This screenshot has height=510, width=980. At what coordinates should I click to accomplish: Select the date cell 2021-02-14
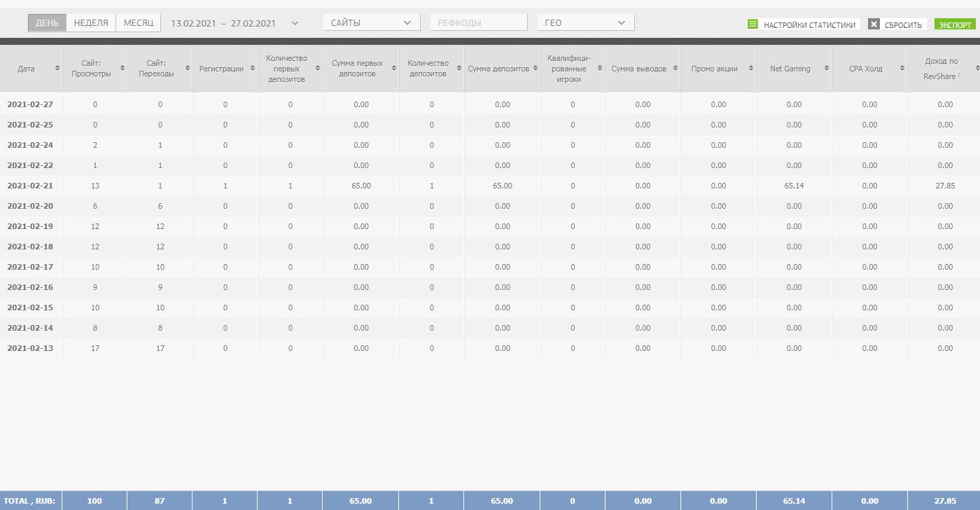click(x=30, y=328)
